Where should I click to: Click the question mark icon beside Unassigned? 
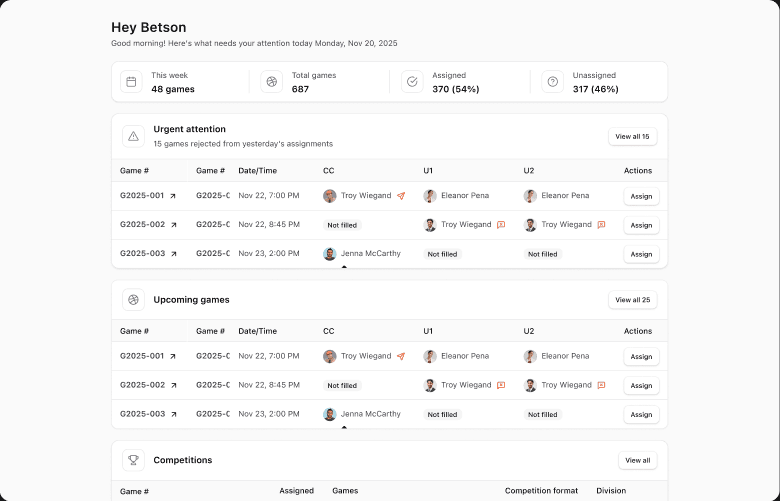[553, 82]
